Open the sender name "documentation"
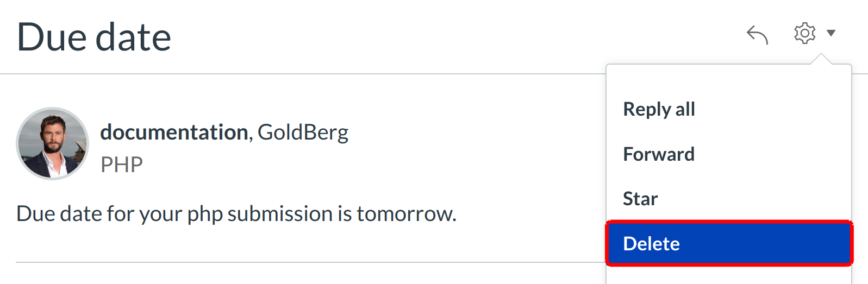868x284 pixels. (174, 132)
